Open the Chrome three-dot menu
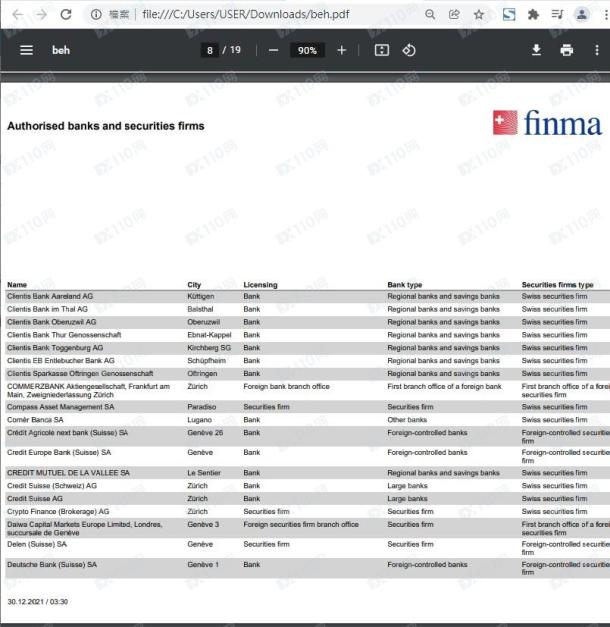The width and height of the screenshot is (610, 627). [606, 15]
